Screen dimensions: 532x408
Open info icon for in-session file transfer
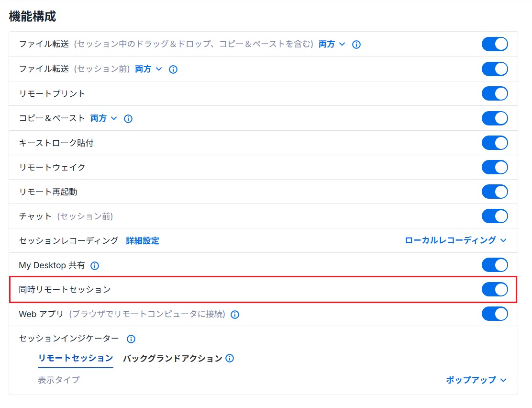[356, 45]
